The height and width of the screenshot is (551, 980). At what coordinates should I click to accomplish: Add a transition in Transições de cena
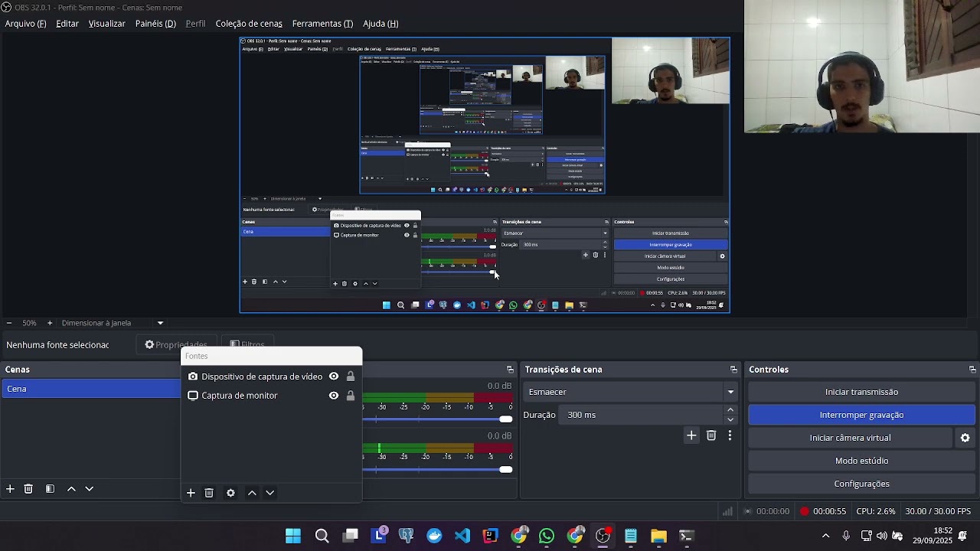point(691,435)
